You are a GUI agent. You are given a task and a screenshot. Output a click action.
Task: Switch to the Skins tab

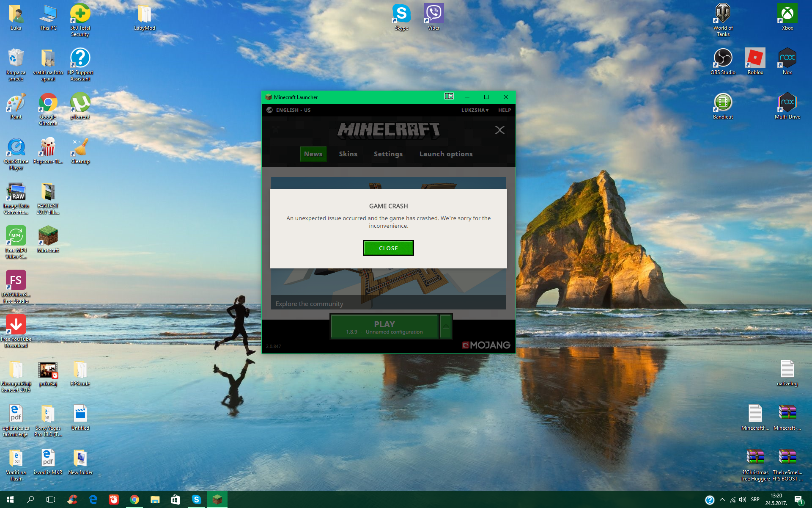(x=348, y=154)
